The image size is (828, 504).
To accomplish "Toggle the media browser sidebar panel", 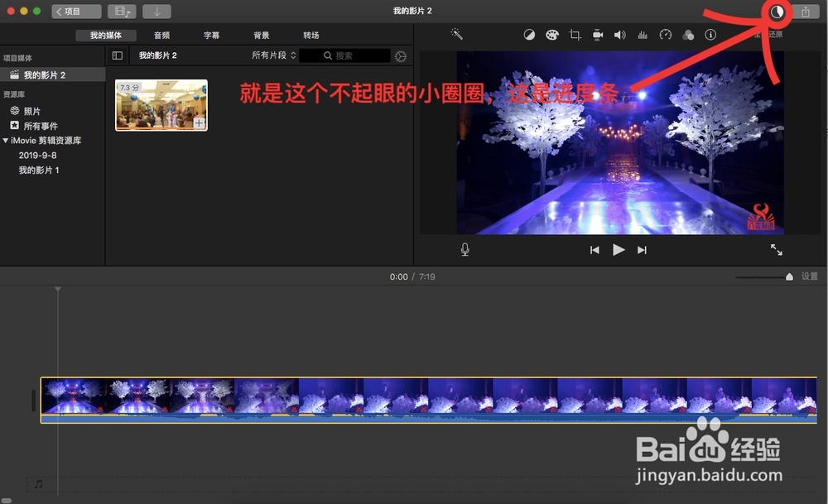I will pyautogui.click(x=117, y=55).
